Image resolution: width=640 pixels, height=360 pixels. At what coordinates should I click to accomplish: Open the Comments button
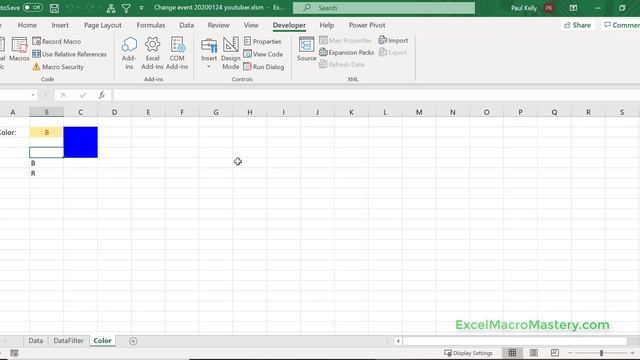click(x=621, y=25)
